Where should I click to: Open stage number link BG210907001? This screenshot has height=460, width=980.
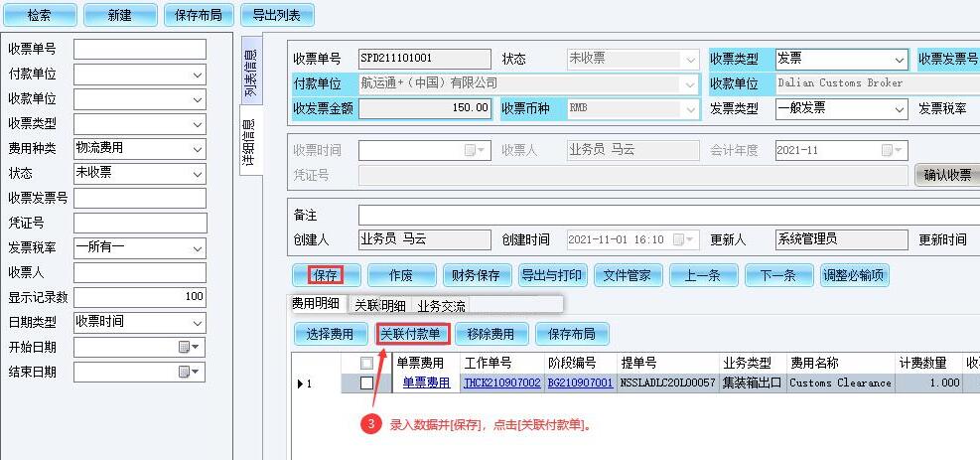pos(580,383)
